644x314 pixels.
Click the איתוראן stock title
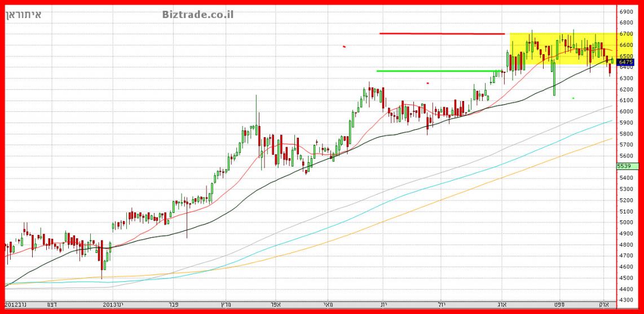tap(23, 14)
